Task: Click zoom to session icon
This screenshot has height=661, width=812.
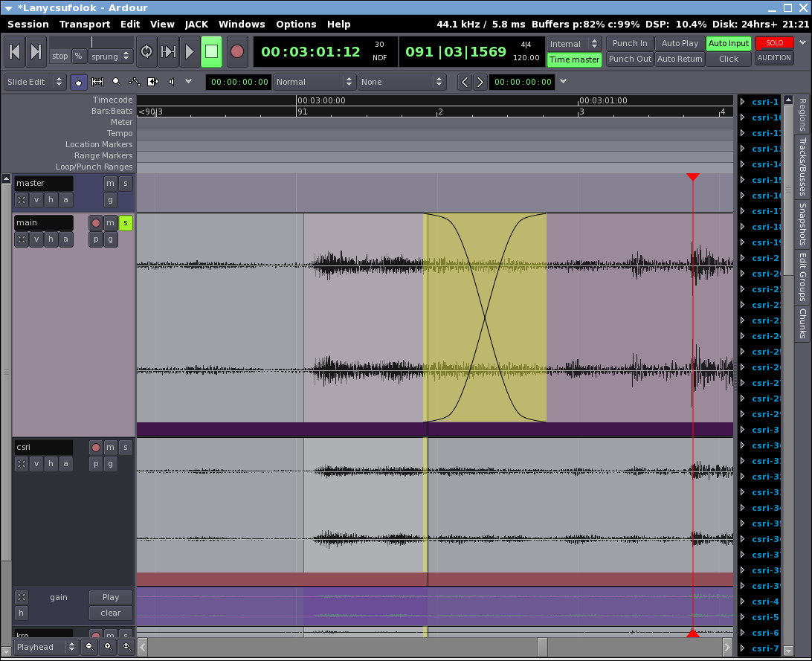Action: coord(126,647)
